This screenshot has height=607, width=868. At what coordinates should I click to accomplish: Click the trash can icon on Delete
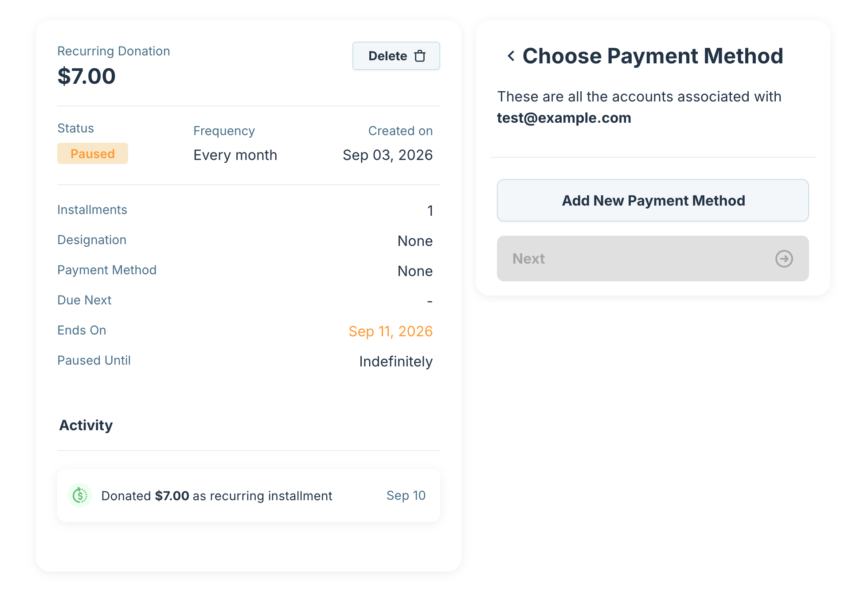(x=419, y=56)
